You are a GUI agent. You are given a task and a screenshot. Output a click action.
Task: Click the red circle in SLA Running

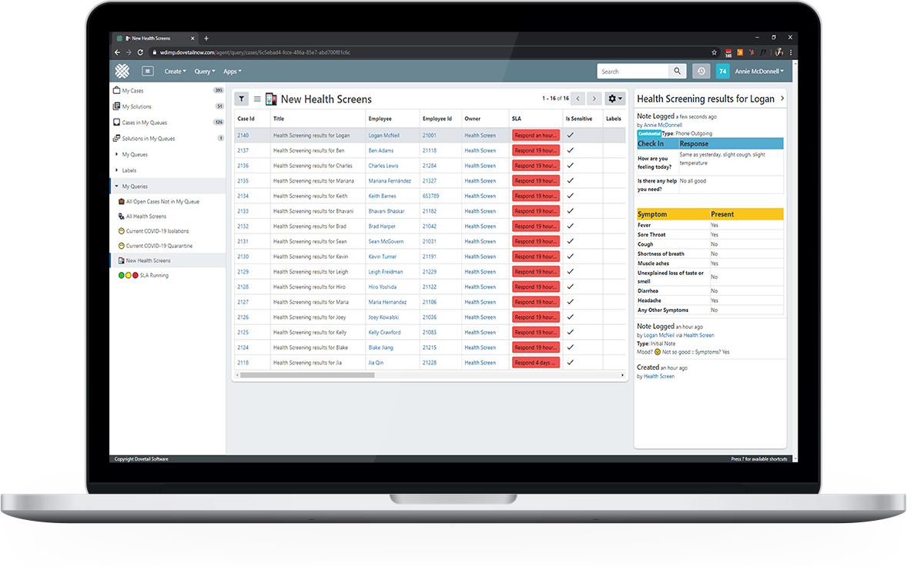pyautogui.click(x=135, y=274)
